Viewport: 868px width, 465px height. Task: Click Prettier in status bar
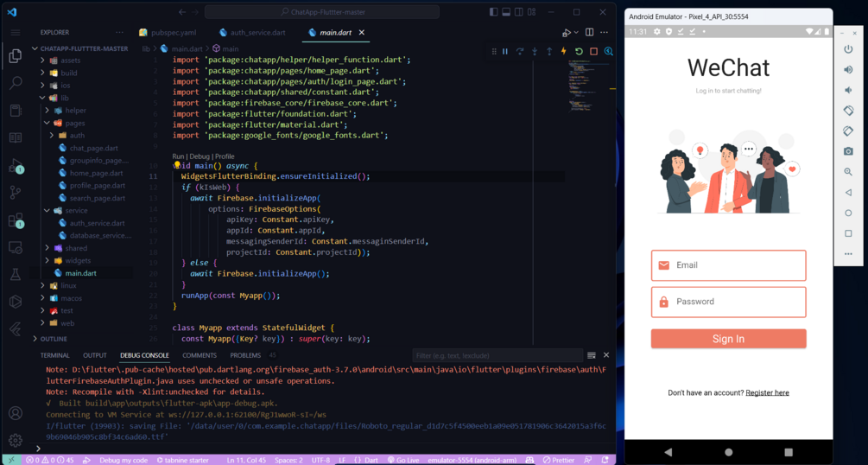tap(559, 460)
